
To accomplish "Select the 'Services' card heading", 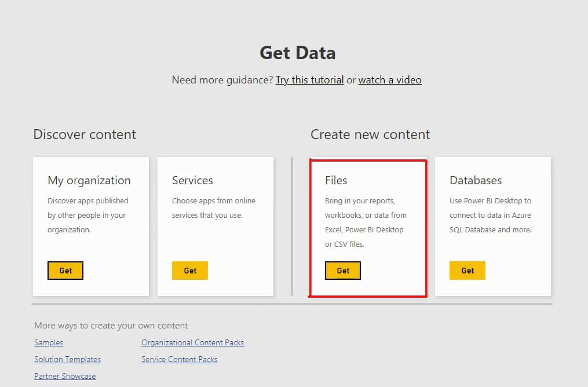I will click(192, 180).
